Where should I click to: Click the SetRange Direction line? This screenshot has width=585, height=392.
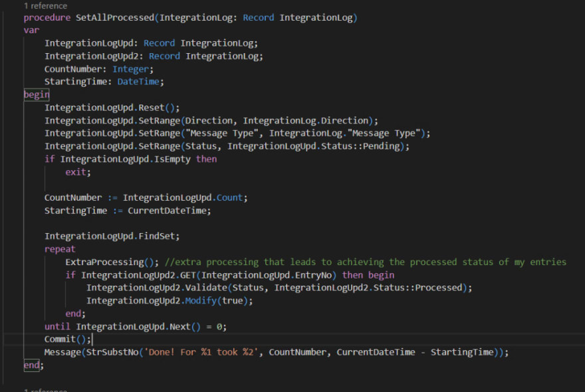click(211, 121)
